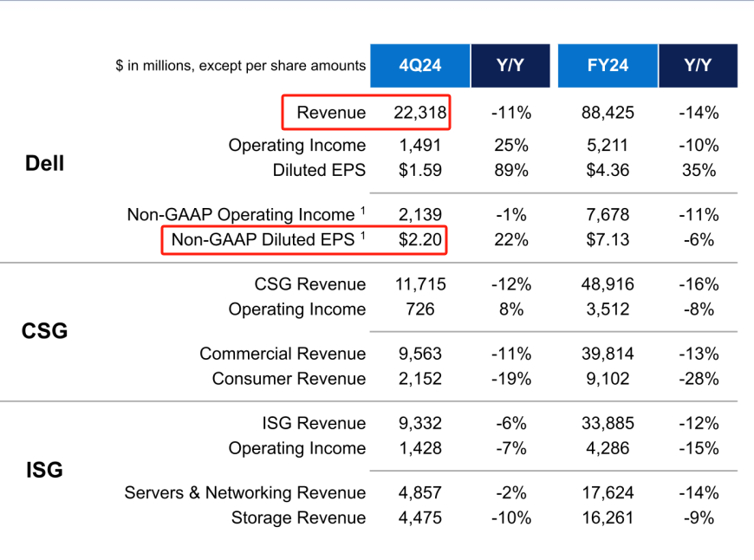Click the Non-GAAP Diluted EPS value $2.20
Viewport: 754px width, 560px height.
click(x=419, y=239)
